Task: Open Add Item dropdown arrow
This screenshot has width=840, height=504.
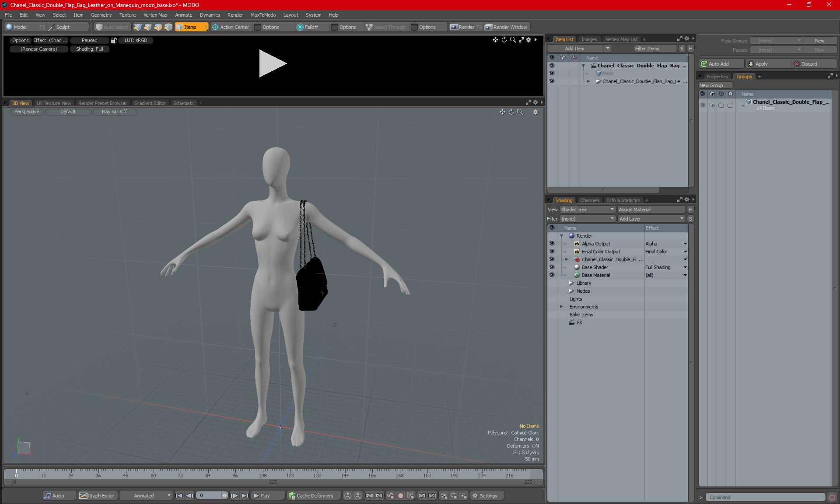Action: [x=608, y=49]
